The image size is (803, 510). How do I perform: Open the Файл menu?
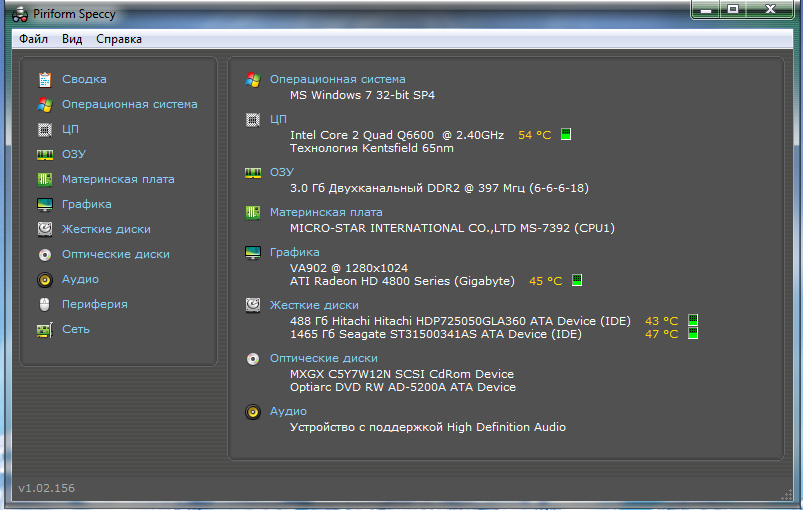pyautogui.click(x=33, y=39)
